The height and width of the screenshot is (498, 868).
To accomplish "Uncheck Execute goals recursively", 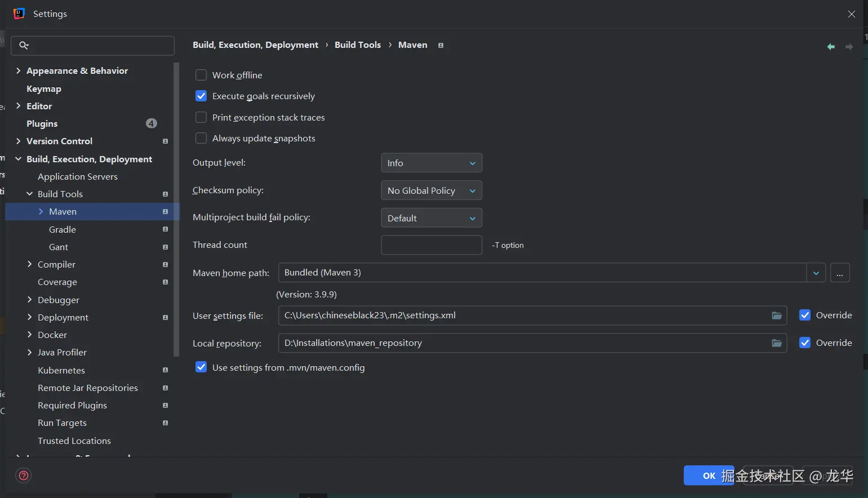I will [201, 96].
